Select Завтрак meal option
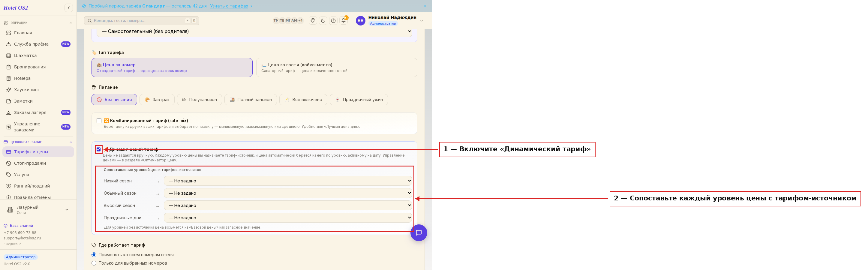This screenshot has width=868, height=270. tap(157, 99)
